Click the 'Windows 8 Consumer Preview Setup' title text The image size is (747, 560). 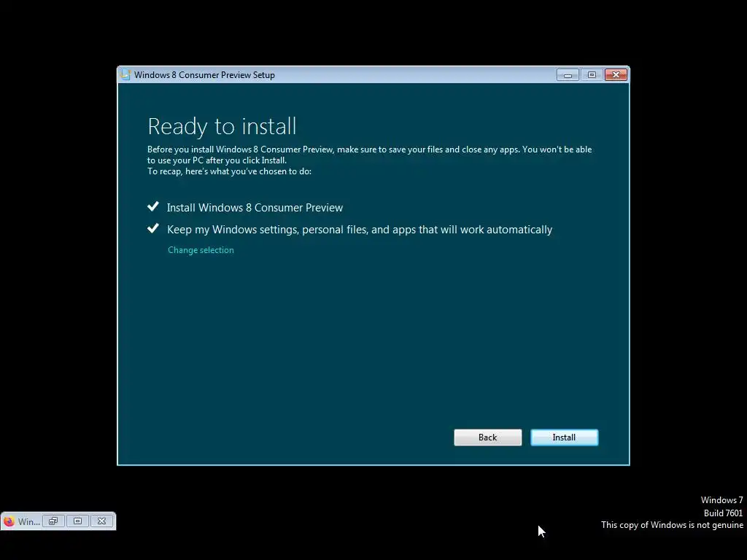click(204, 75)
